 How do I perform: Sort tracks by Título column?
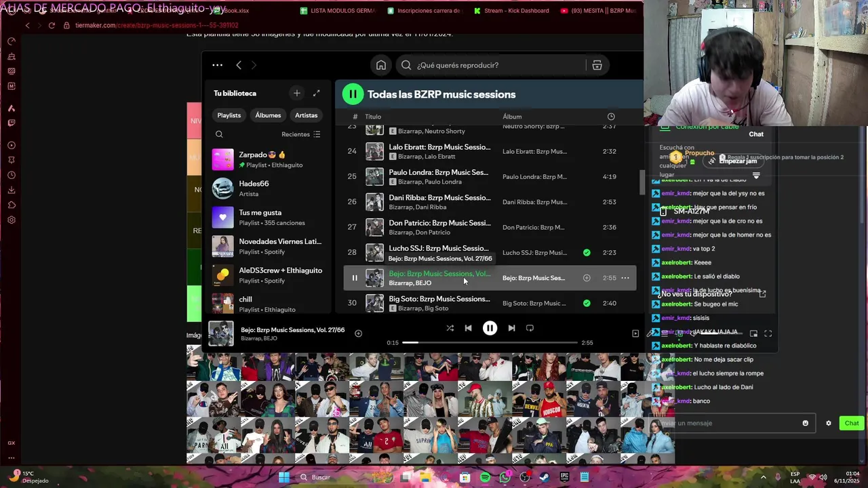373,117
